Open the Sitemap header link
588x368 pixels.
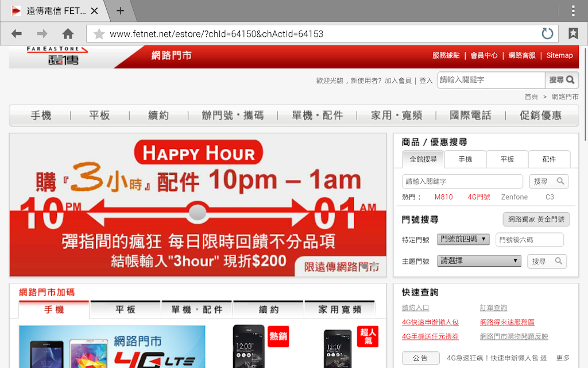pos(559,56)
